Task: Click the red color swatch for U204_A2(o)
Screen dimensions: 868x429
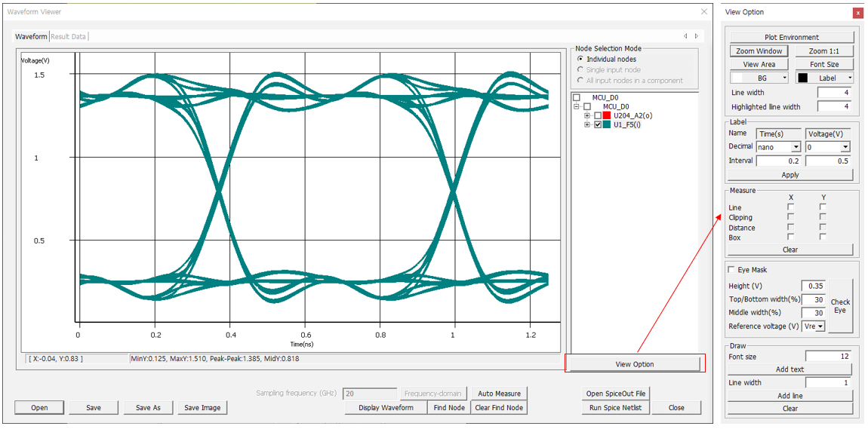Action: 607,116
